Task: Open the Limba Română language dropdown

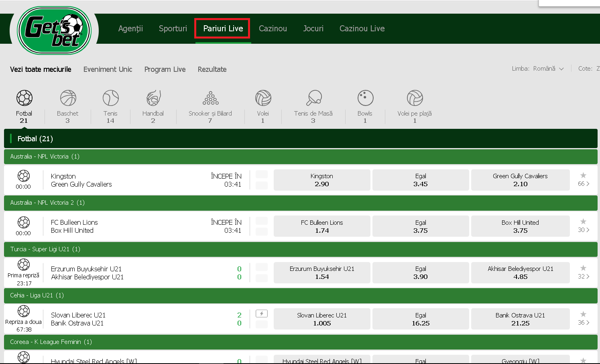Action: point(538,69)
